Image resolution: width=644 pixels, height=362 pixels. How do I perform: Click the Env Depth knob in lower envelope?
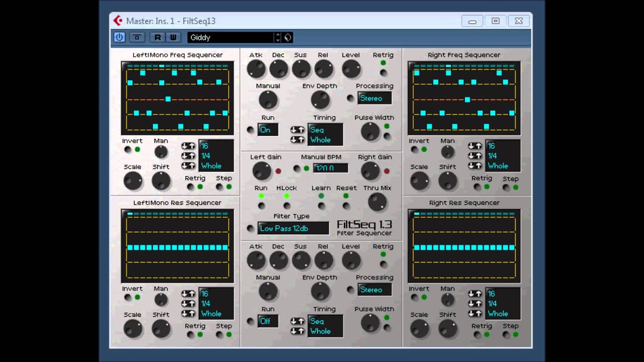320,291
